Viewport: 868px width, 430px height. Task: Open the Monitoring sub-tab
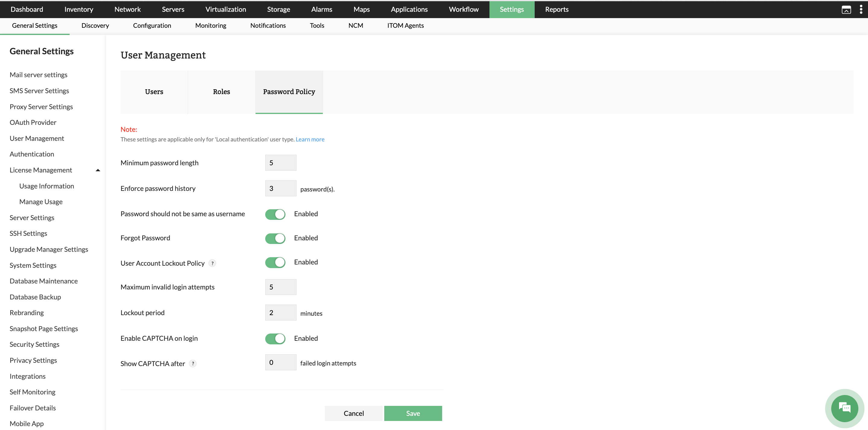pos(211,26)
